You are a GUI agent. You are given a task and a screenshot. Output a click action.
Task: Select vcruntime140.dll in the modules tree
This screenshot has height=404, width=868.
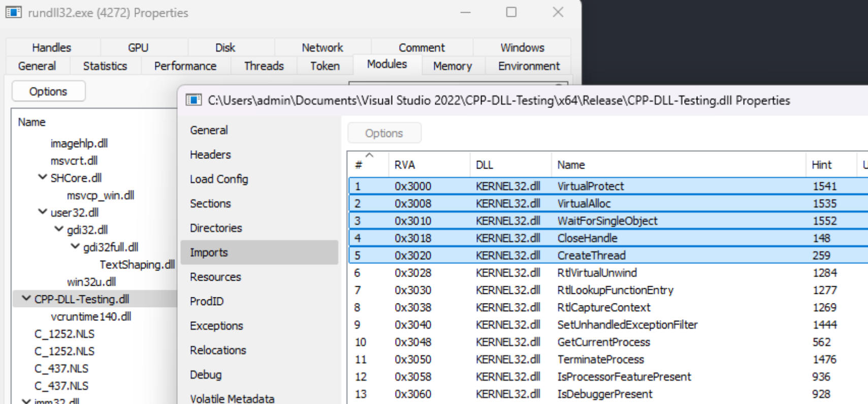click(91, 316)
